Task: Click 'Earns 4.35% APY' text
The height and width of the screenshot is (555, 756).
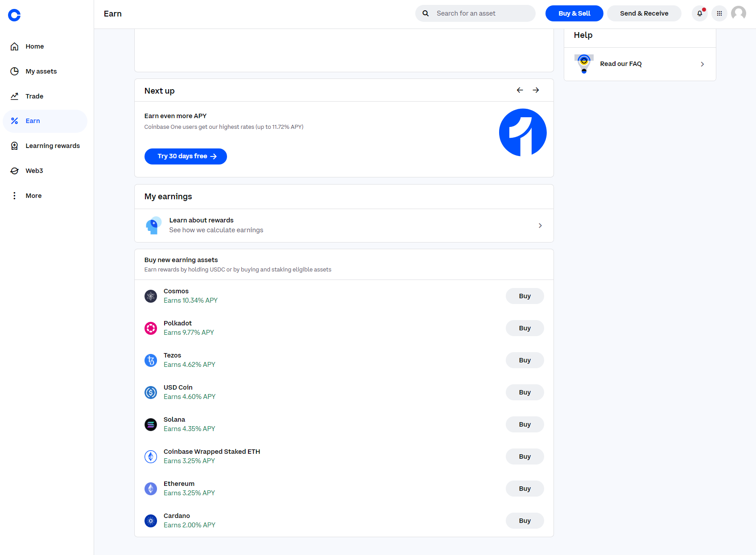Action: [190, 429]
